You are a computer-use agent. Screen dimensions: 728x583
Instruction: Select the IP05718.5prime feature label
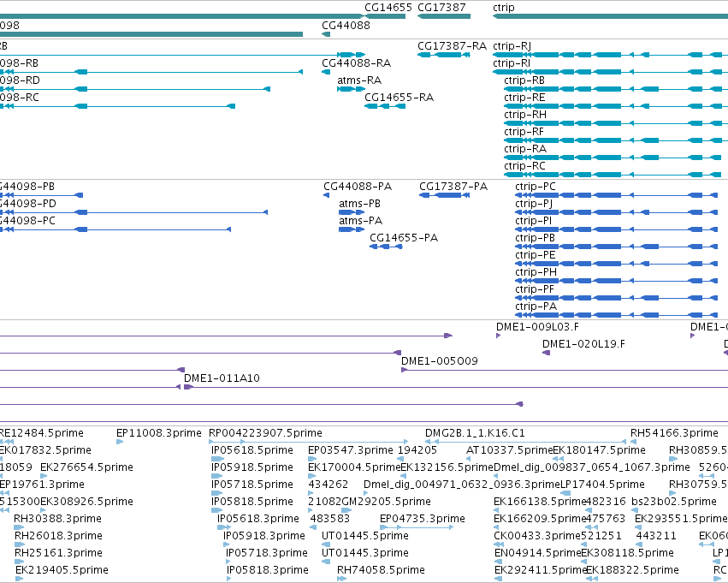click(x=252, y=485)
